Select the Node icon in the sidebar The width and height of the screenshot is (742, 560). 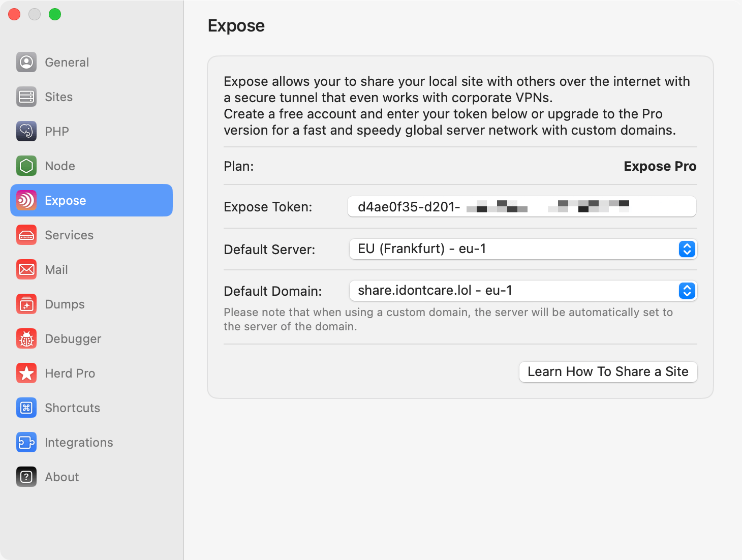pos(26,166)
